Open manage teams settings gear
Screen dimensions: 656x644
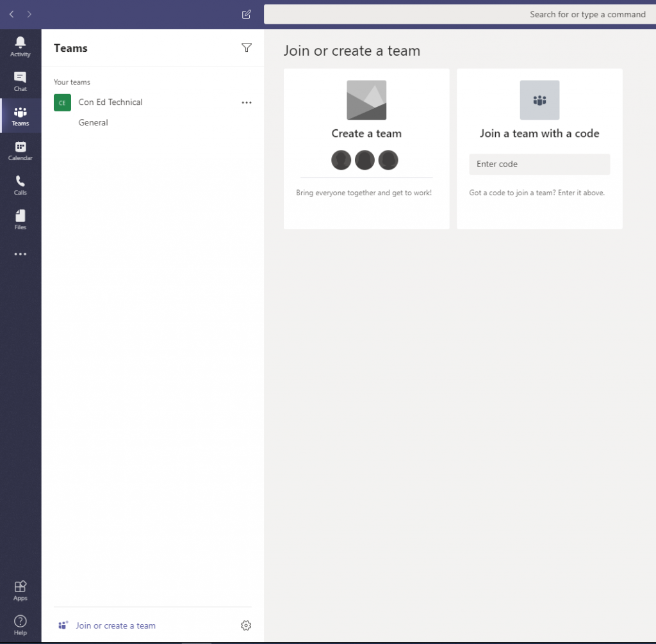(x=246, y=625)
